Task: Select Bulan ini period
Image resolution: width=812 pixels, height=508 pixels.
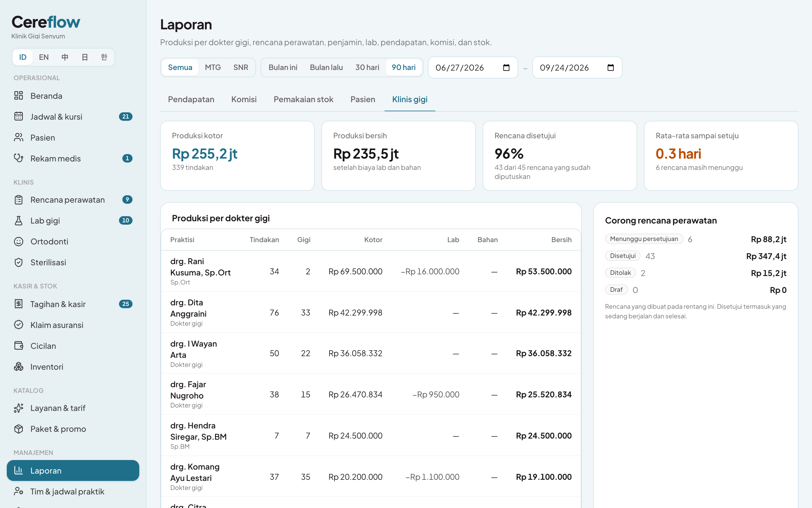Action: [283, 67]
